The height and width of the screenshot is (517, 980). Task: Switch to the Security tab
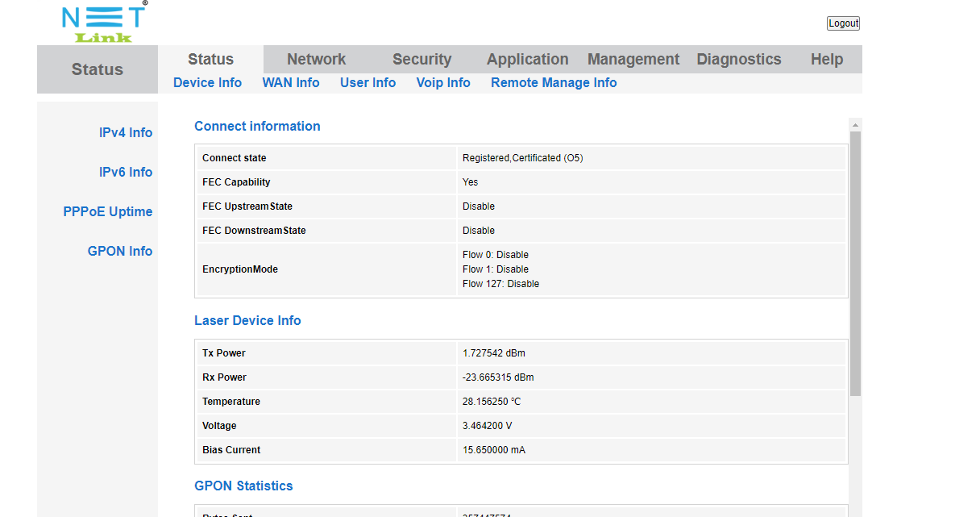click(x=421, y=59)
